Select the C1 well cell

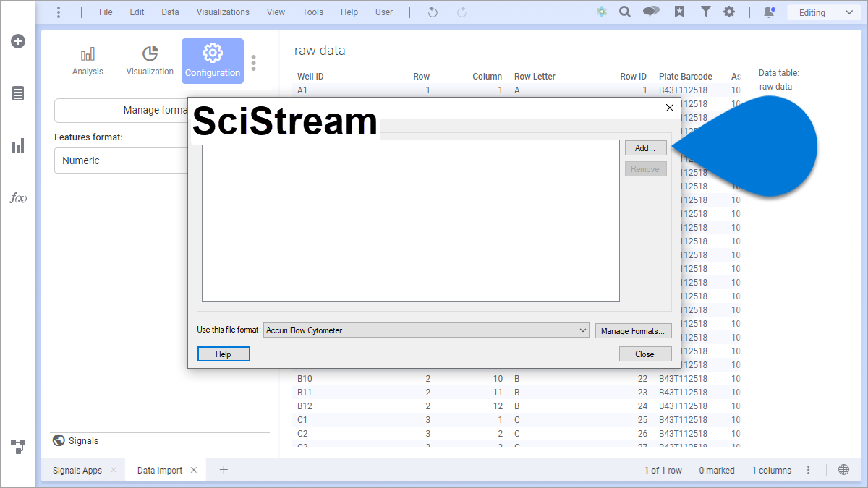[x=302, y=419]
